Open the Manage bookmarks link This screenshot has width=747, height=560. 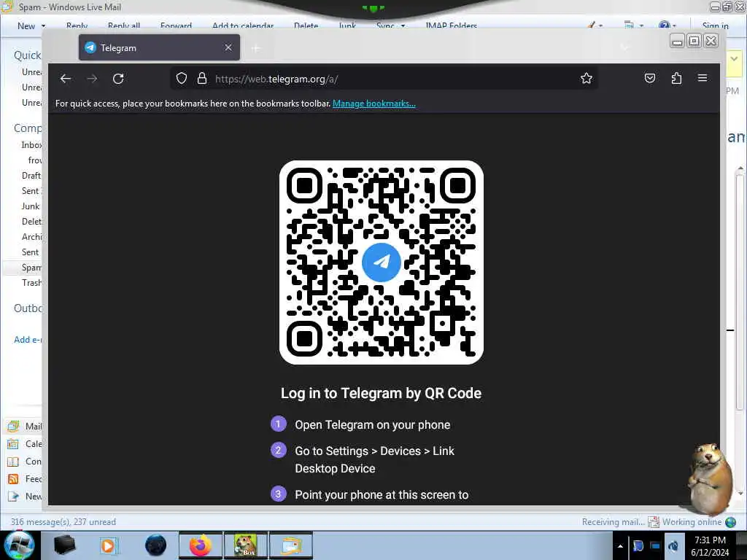point(374,104)
